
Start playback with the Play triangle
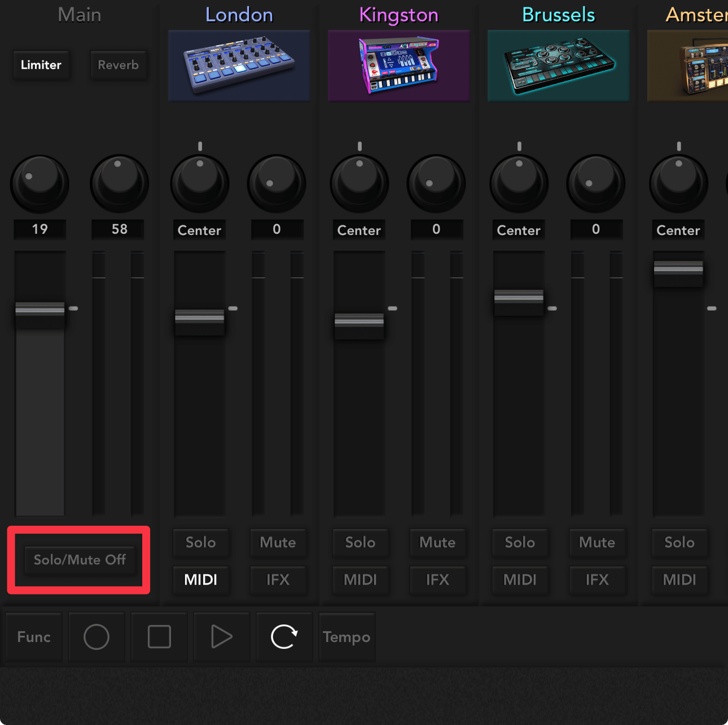pos(221,637)
